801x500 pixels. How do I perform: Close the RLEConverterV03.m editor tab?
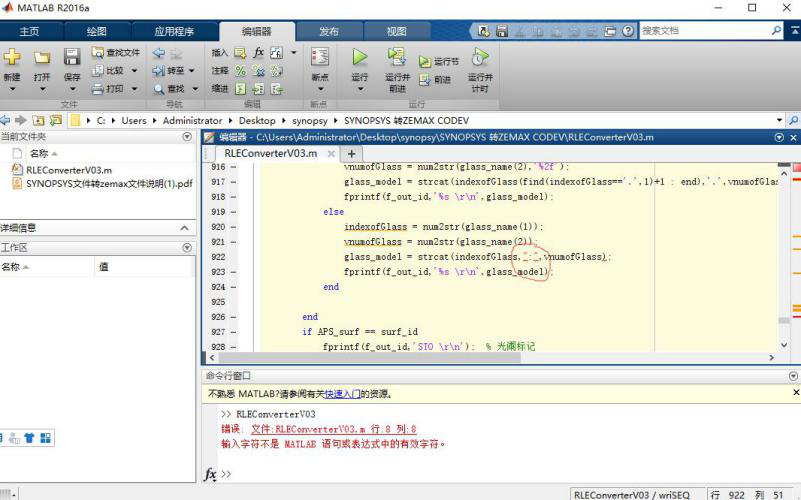331,153
